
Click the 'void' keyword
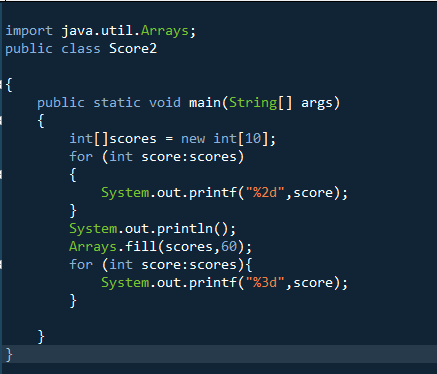(x=165, y=103)
